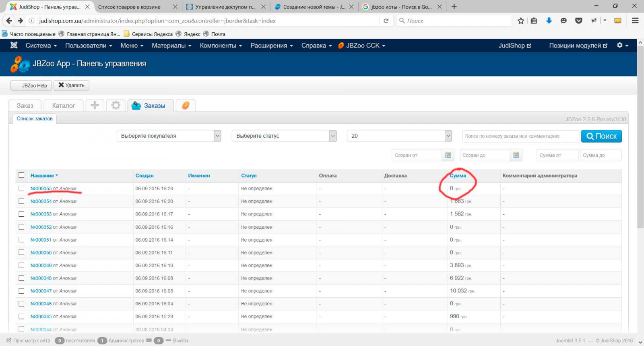
Task: Click the order search input field
Action: (x=520, y=136)
